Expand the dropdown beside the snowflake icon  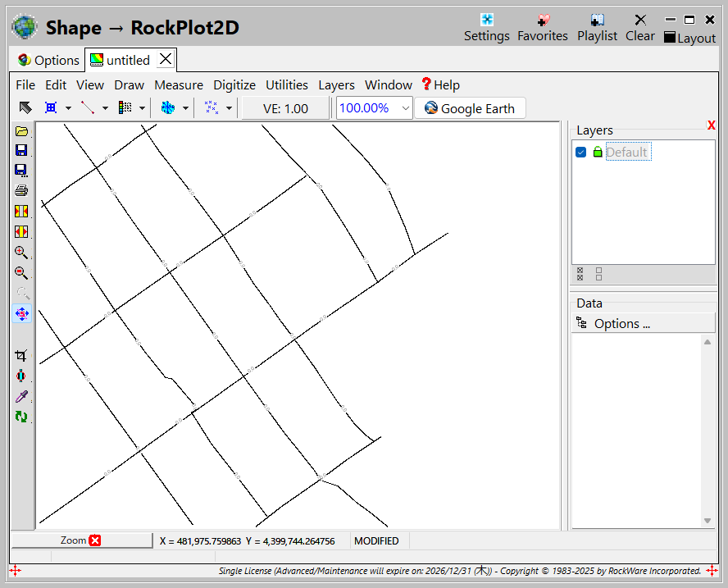(x=185, y=108)
